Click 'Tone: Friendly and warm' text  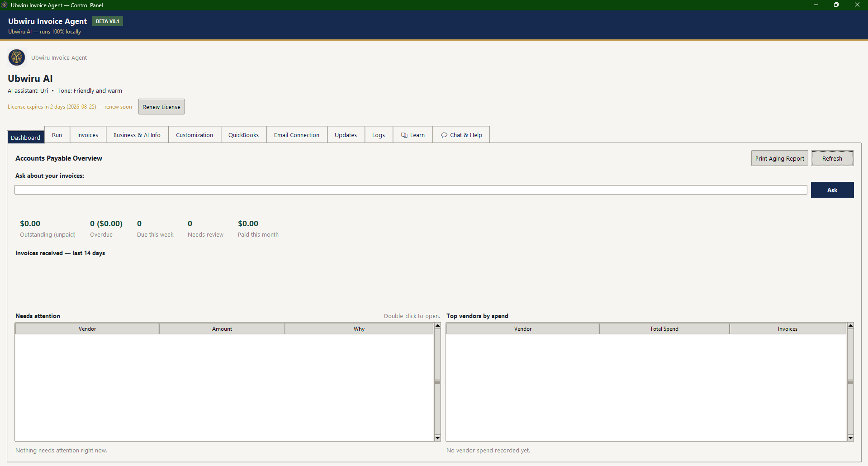click(90, 91)
